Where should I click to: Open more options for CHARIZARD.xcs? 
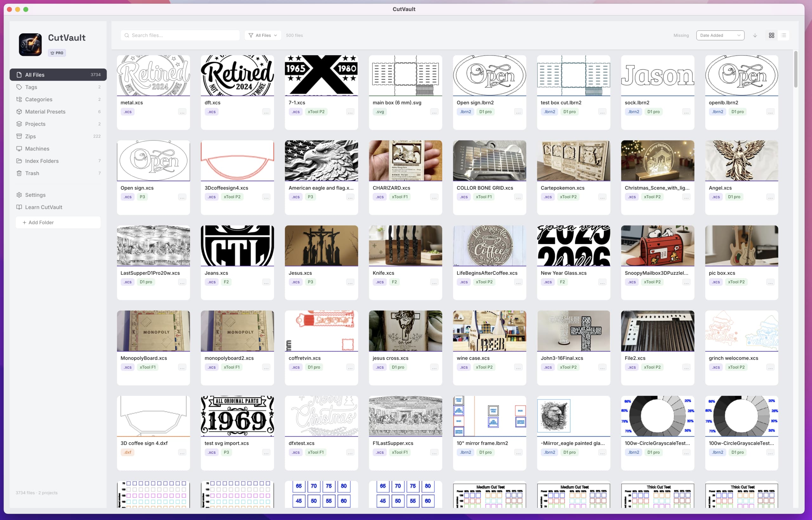tap(434, 197)
